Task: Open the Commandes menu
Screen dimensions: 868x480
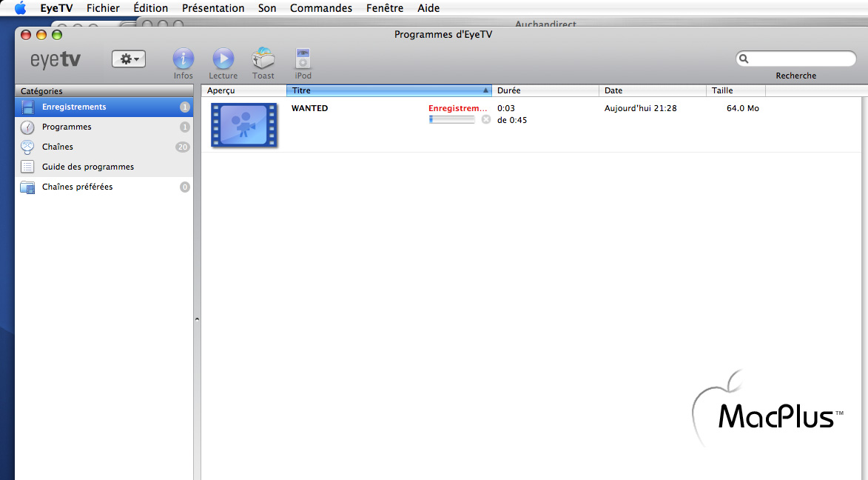Action: (x=321, y=7)
